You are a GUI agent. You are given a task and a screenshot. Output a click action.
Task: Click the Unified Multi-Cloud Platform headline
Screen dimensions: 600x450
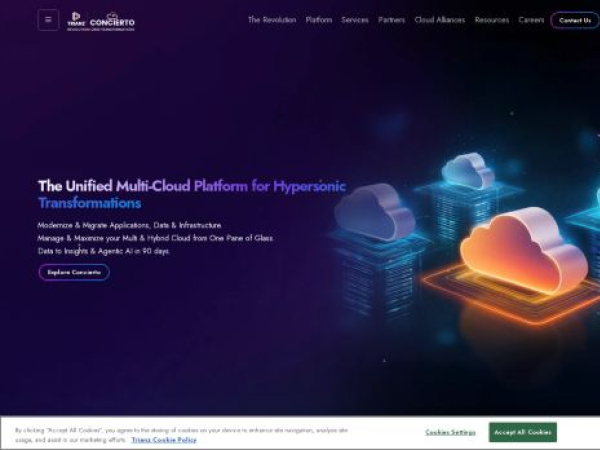click(x=192, y=194)
